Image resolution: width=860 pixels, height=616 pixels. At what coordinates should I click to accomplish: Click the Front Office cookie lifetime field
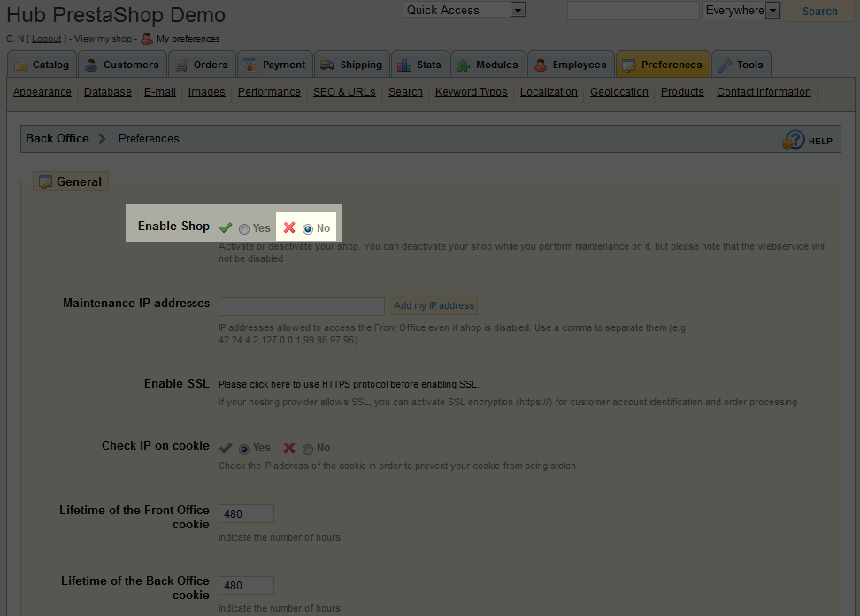point(246,513)
